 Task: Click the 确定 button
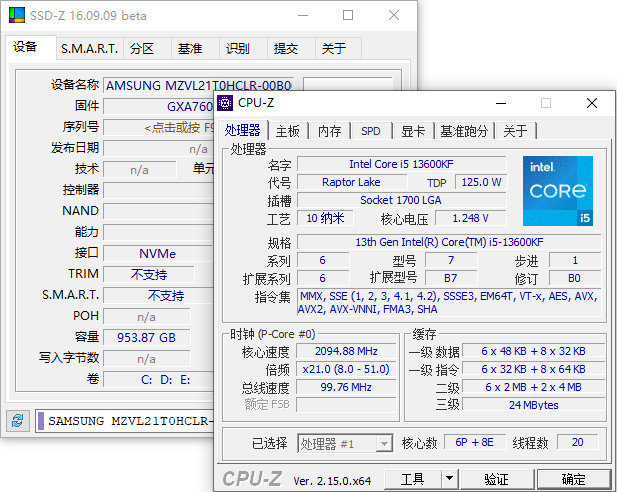pyautogui.click(x=574, y=479)
